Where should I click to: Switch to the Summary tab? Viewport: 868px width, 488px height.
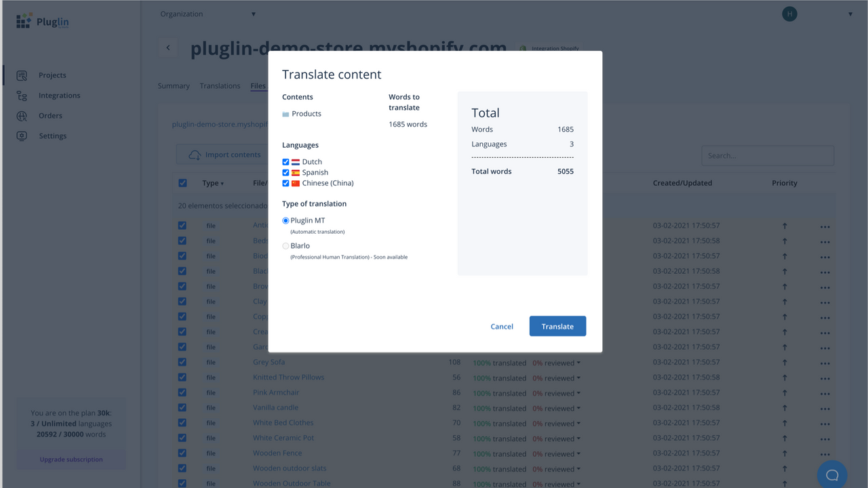click(x=174, y=85)
